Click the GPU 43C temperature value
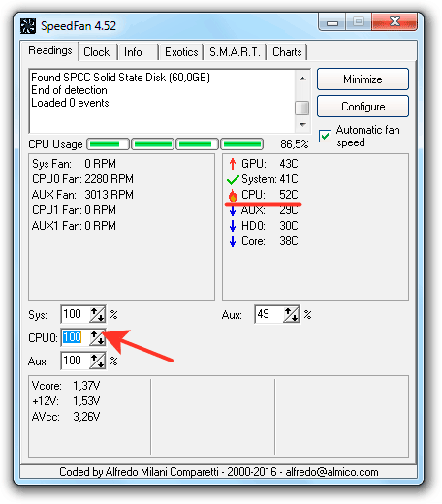Image resolution: width=442 pixels, height=504 pixels. (289, 164)
